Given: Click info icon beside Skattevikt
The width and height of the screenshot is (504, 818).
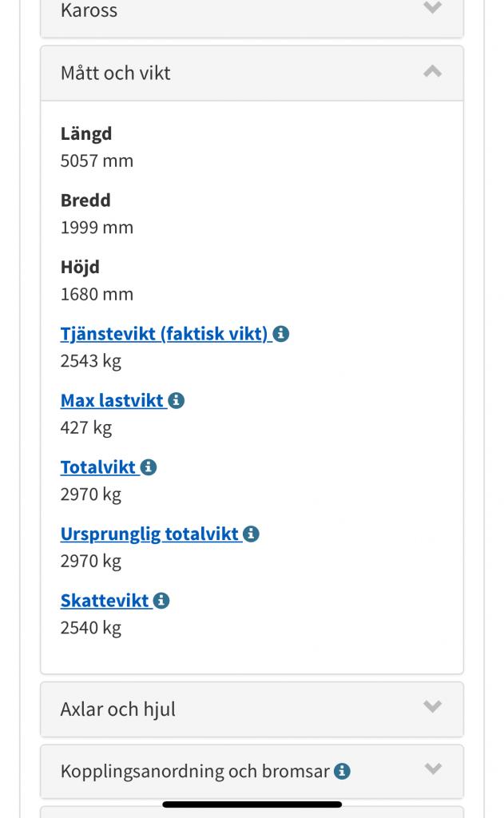Looking at the screenshot, I should (x=161, y=601).
